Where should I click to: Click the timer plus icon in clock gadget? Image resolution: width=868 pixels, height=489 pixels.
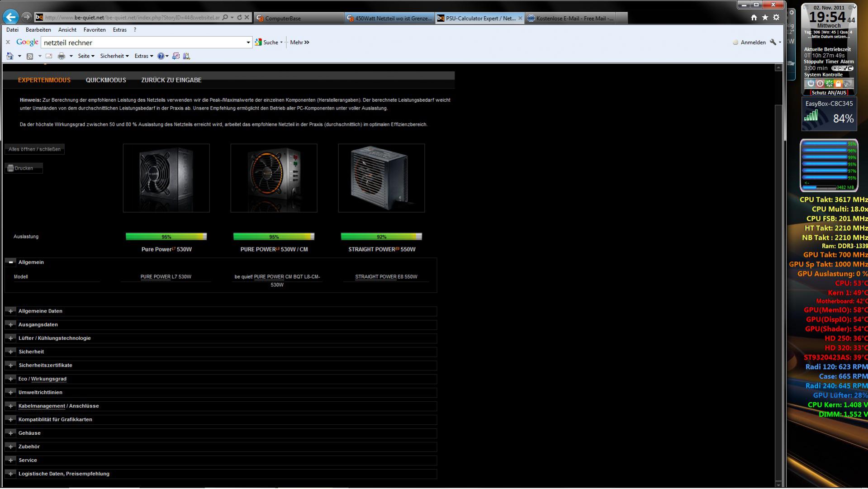[x=835, y=68]
